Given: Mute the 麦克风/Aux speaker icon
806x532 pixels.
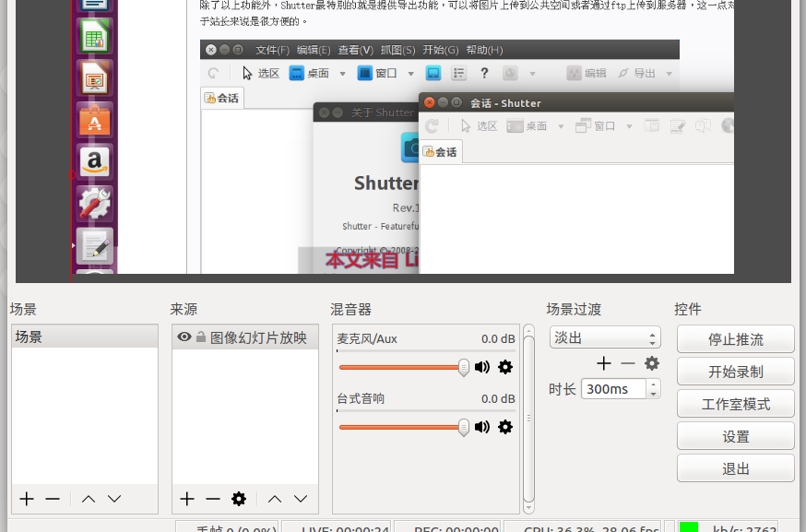Looking at the screenshot, I should (482, 367).
